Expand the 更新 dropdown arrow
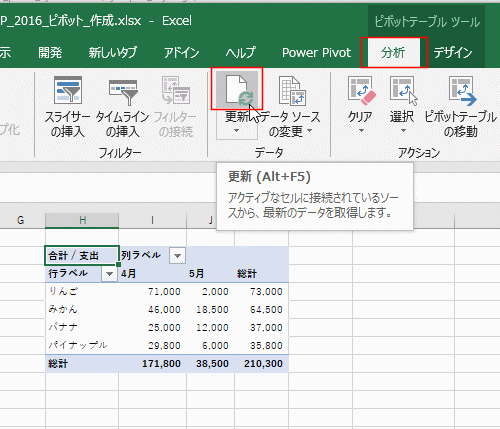The height and width of the screenshot is (429, 500). [236, 130]
